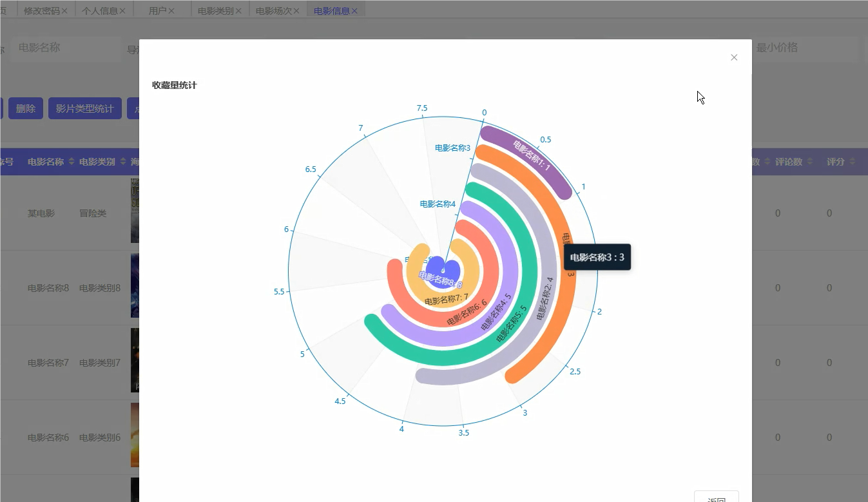Click 电影类别6 cell in the table

point(100,438)
